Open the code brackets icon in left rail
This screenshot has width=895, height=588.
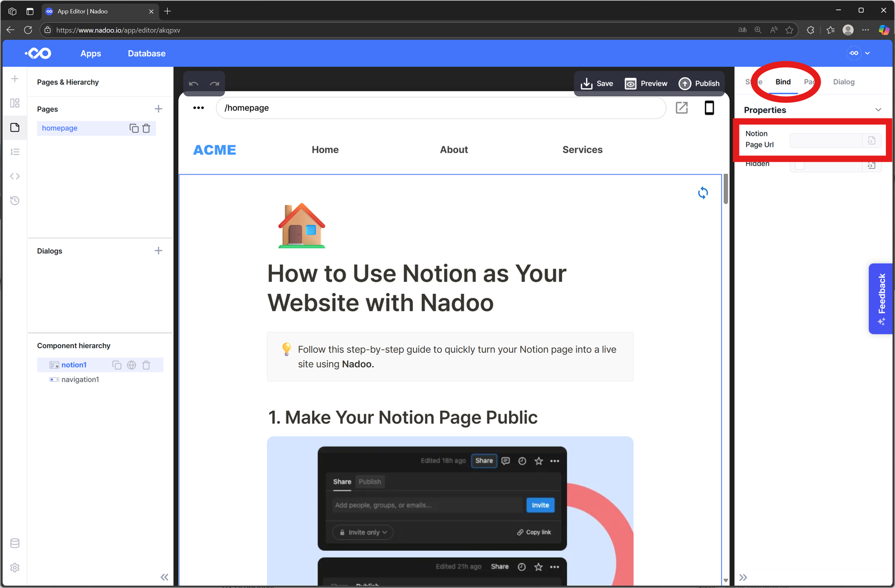15,176
